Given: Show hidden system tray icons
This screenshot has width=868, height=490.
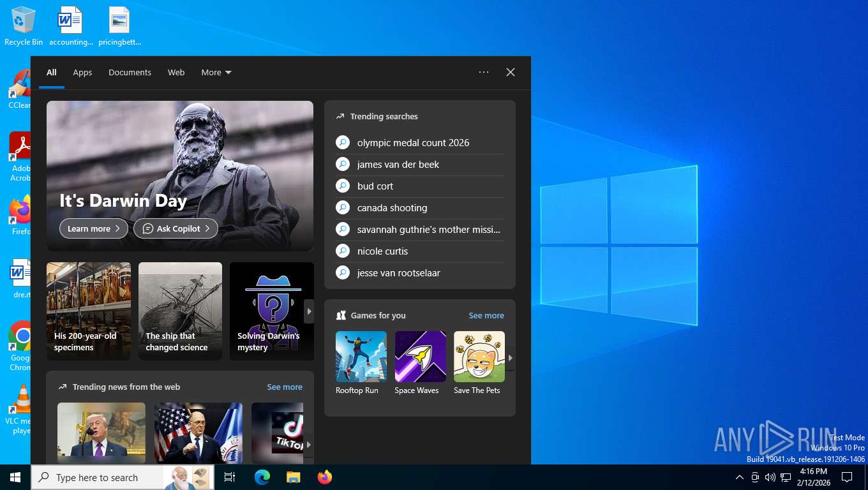Looking at the screenshot, I should (739, 477).
